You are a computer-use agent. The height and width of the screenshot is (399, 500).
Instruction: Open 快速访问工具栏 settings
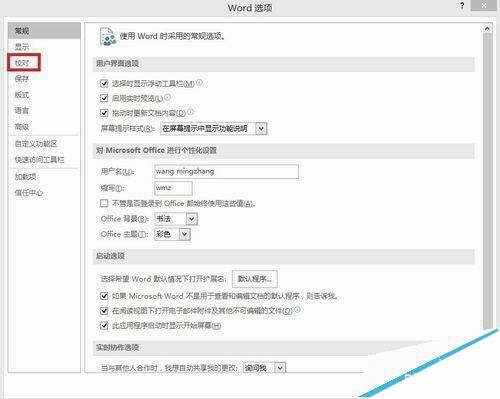[39, 160]
